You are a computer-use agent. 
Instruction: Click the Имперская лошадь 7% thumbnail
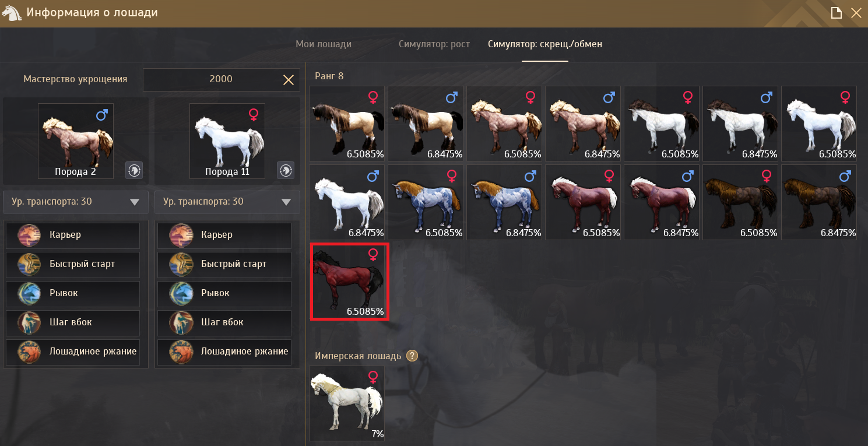tap(347, 403)
